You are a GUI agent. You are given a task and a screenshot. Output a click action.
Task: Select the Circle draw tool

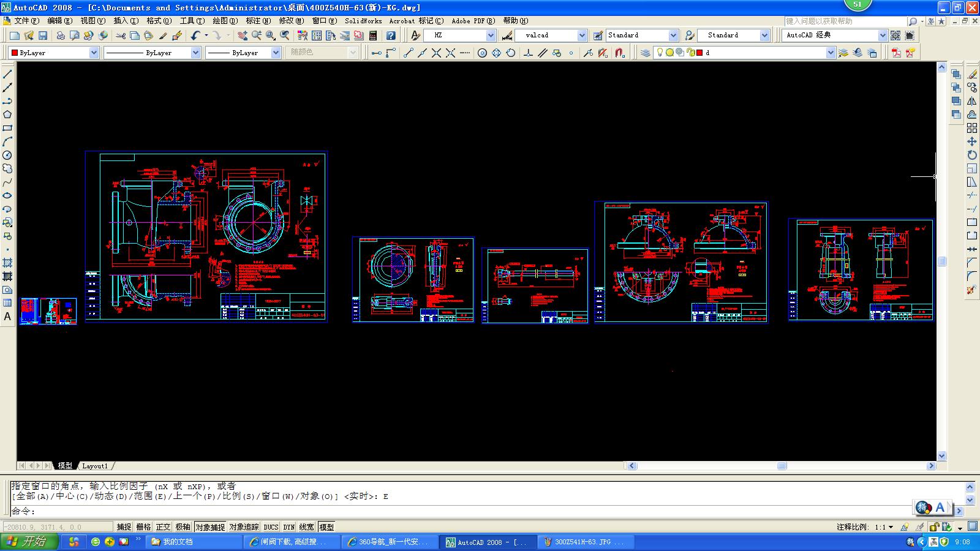[7, 155]
